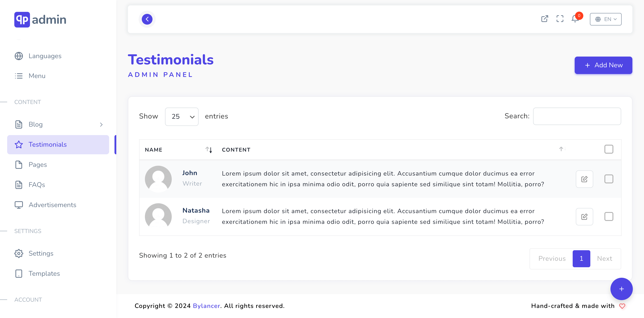Click inside the Search input field
This screenshot has height=318, width=644.
coord(577,116)
